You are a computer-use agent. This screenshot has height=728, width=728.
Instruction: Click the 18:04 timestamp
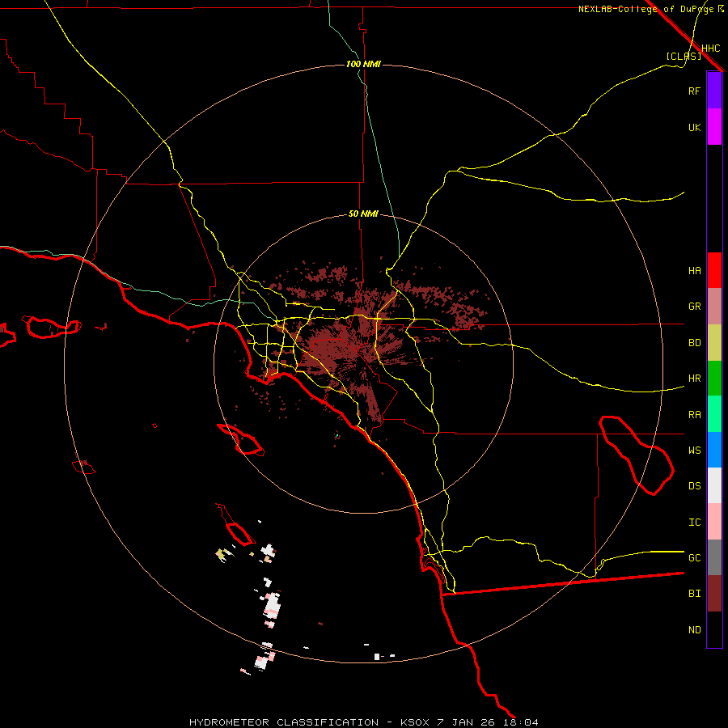[520, 722]
